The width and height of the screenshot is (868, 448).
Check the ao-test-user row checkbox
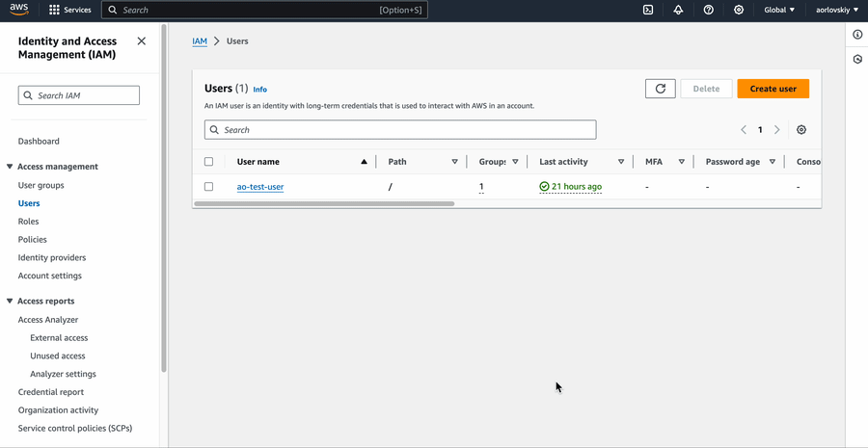click(208, 187)
